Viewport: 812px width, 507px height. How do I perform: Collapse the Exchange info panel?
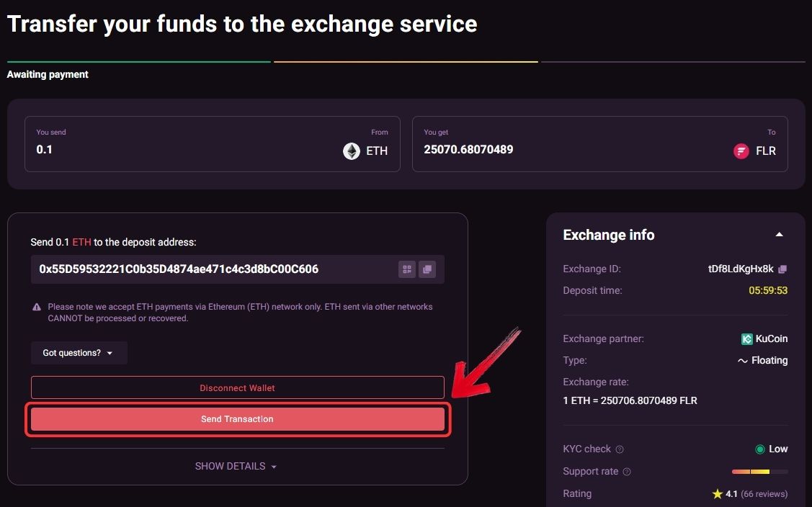[x=779, y=235]
